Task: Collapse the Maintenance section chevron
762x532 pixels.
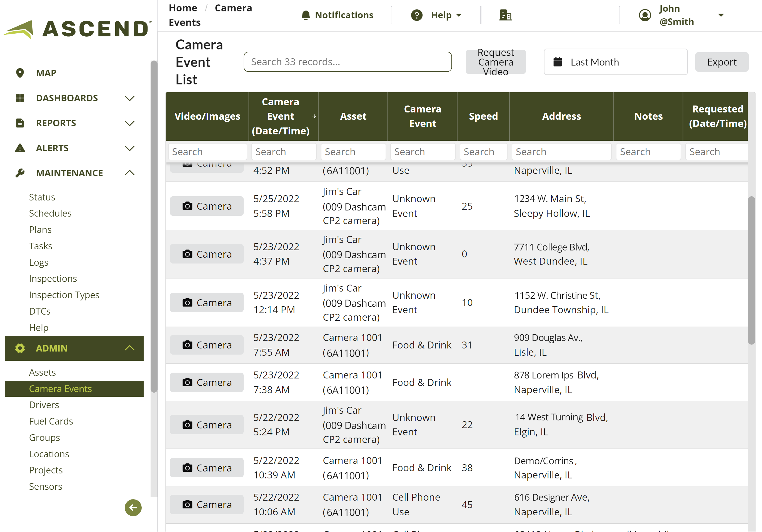Action: pos(130,172)
